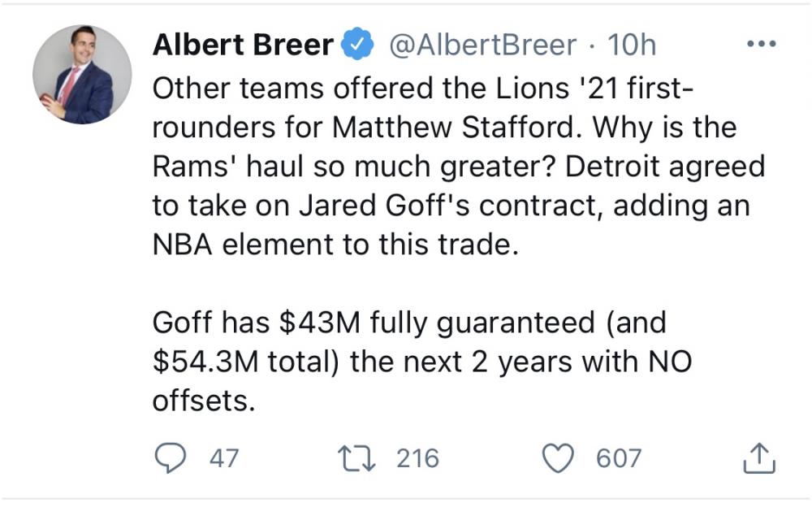Click the 47 replies count
The image size is (812, 507).
(x=224, y=458)
